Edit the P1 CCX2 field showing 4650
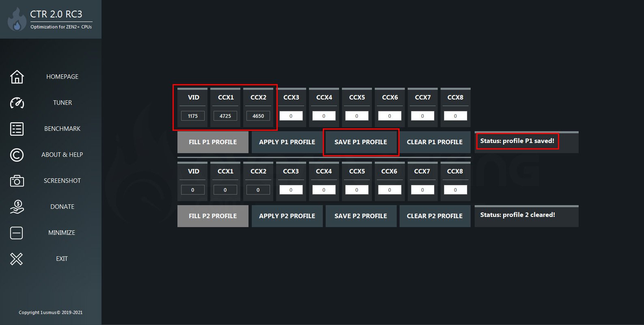The height and width of the screenshot is (325, 644). 258,116
